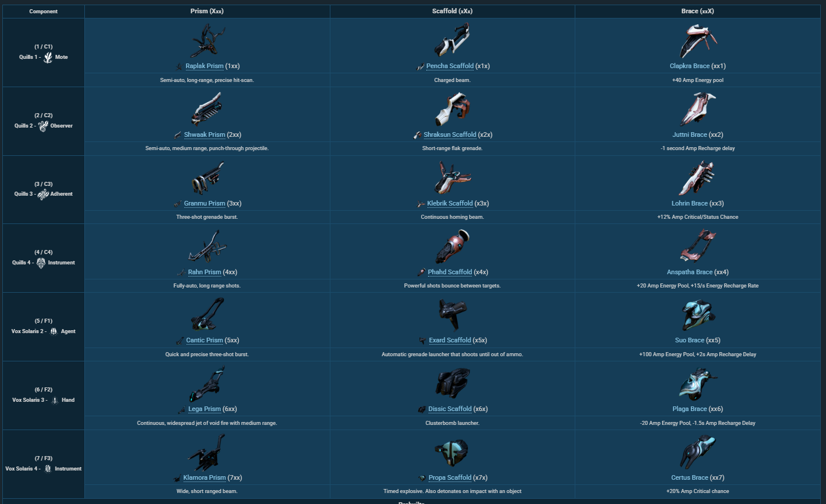Click the Clapkra Brace large image
The image size is (826, 504).
pos(698,40)
